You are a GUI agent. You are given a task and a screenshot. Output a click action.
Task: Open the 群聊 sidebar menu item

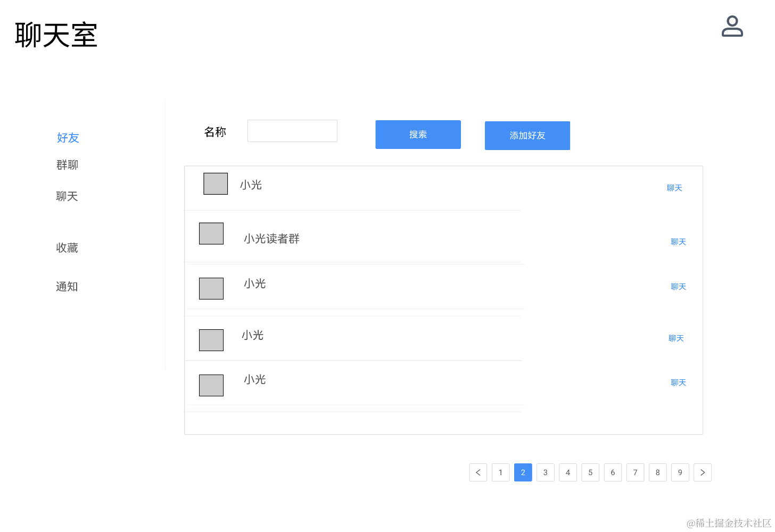tap(68, 165)
